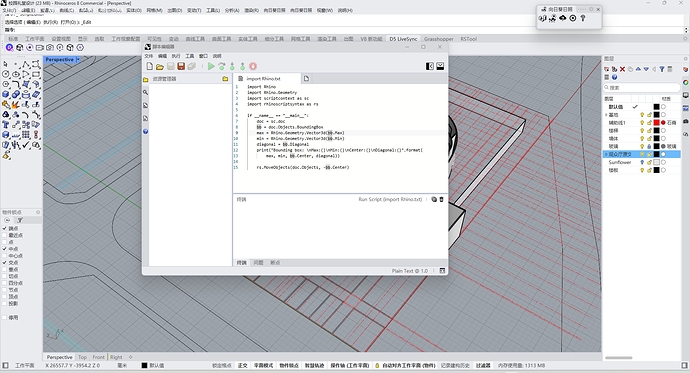Toggle the 停用 snap checkbox
This screenshot has height=373, width=690.
[5, 317]
